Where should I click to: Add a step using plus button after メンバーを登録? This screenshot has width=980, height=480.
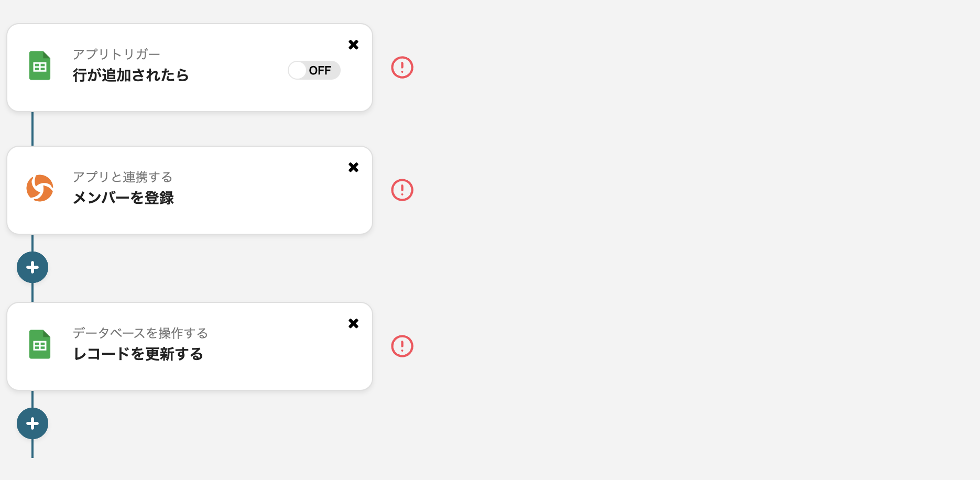pos(32,267)
